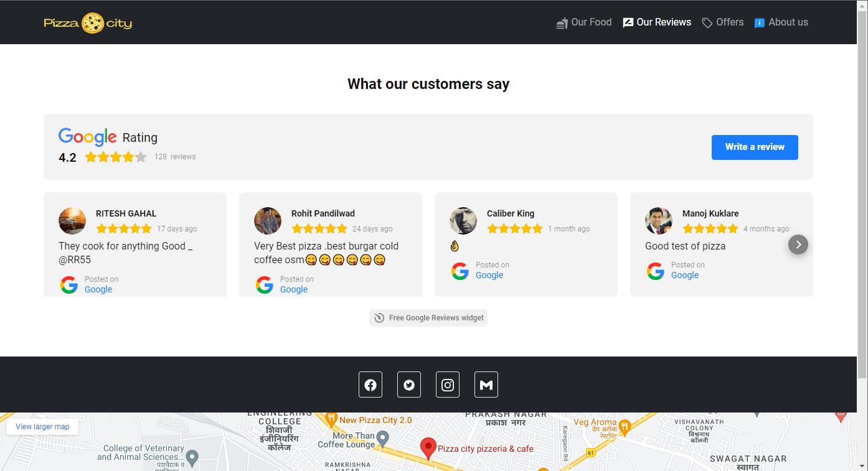Open the Offers menu item
Screen dimensions: 868x471
(x=723, y=22)
